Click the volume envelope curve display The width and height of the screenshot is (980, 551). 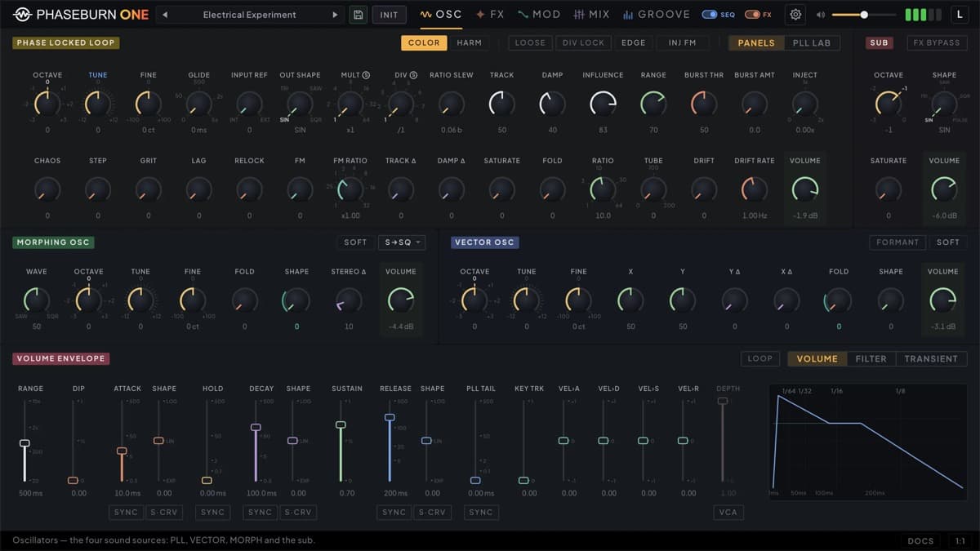[869, 442]
